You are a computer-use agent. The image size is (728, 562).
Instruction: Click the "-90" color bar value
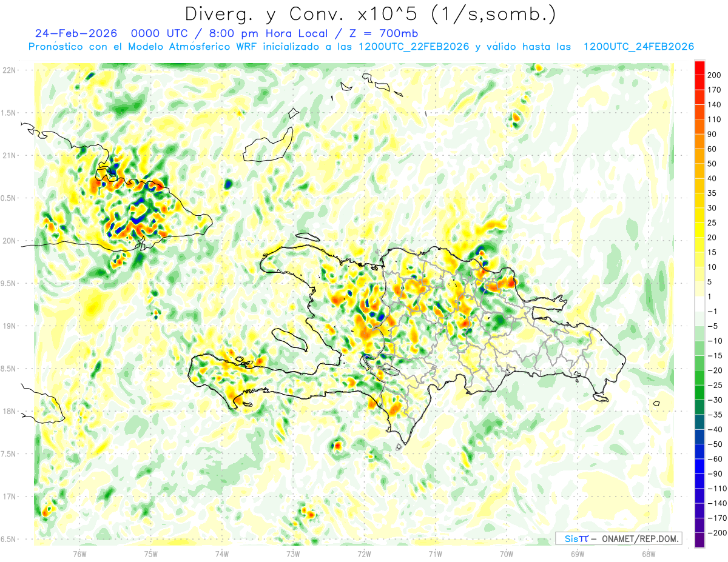[715, 473]
